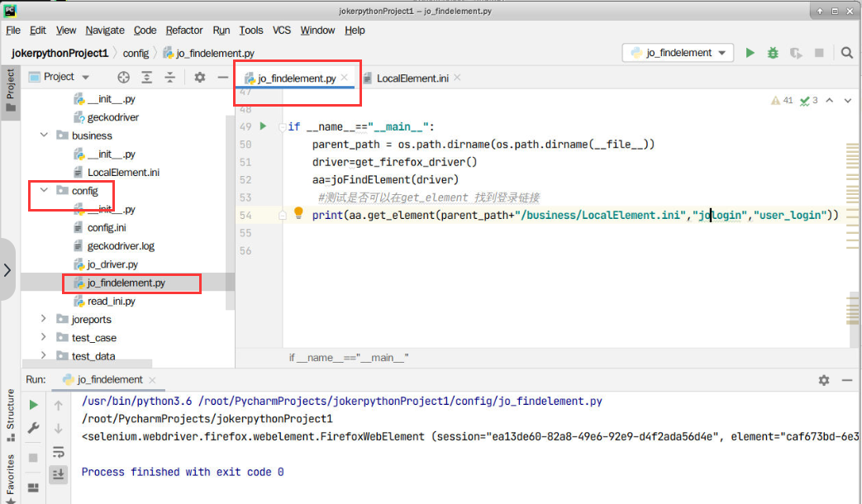The height and width of the screenshot is (504, 862).
Task: Close the jo_findelement.py editor tab
Action: (344, 78)
